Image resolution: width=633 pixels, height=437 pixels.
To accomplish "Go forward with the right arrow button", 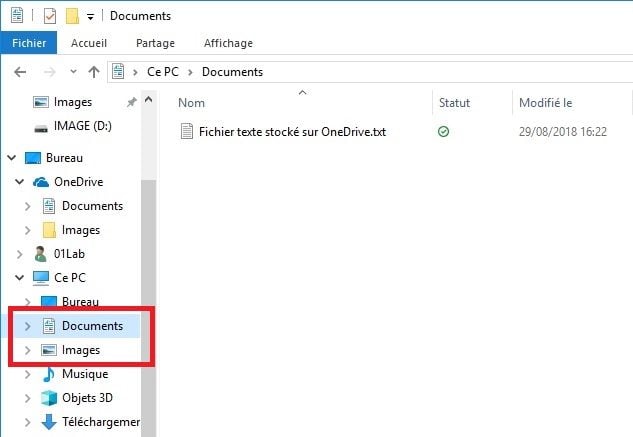I will [x=50, y=72].
